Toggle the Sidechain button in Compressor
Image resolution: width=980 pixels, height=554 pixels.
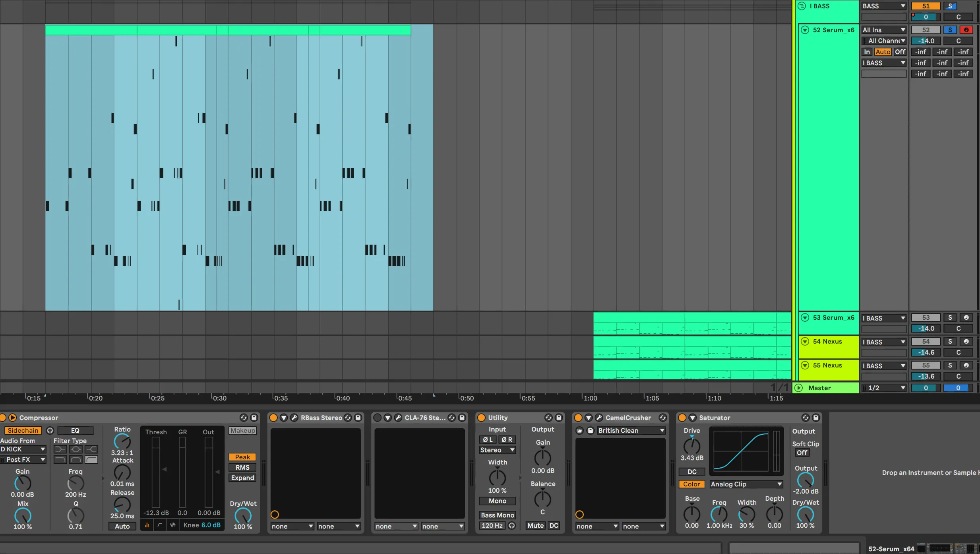tap(23, 430)
